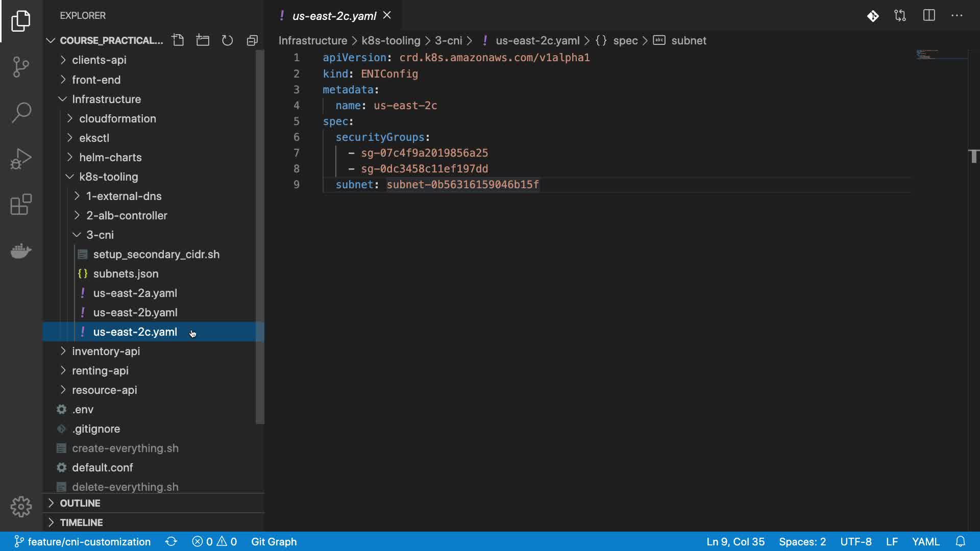Click the New File icon in Explorer
Image resolution: width=980 pixels, height=551 pixels.
coord(178,40)
